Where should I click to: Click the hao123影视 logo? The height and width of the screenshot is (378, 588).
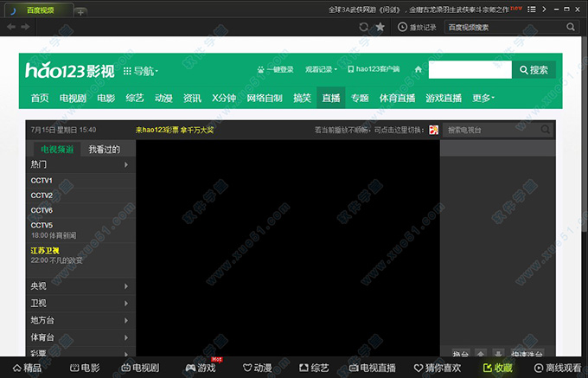70,70
